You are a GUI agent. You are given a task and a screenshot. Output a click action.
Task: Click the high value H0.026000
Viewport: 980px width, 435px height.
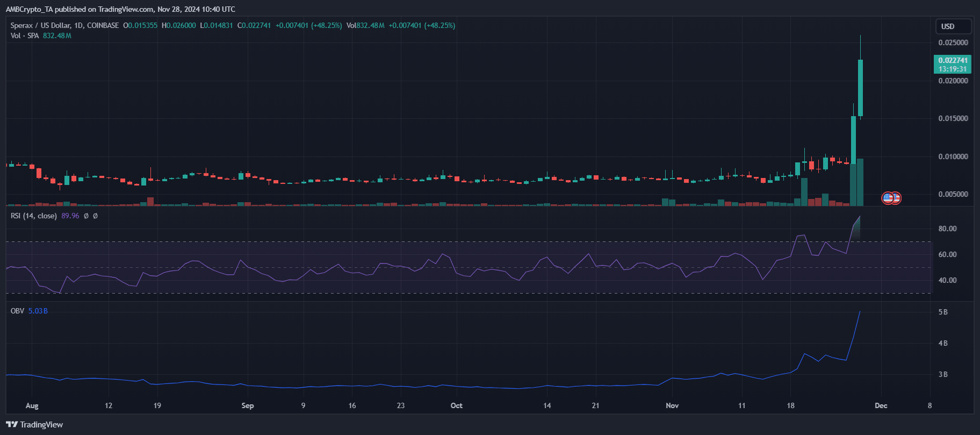[x=179, y=25]
